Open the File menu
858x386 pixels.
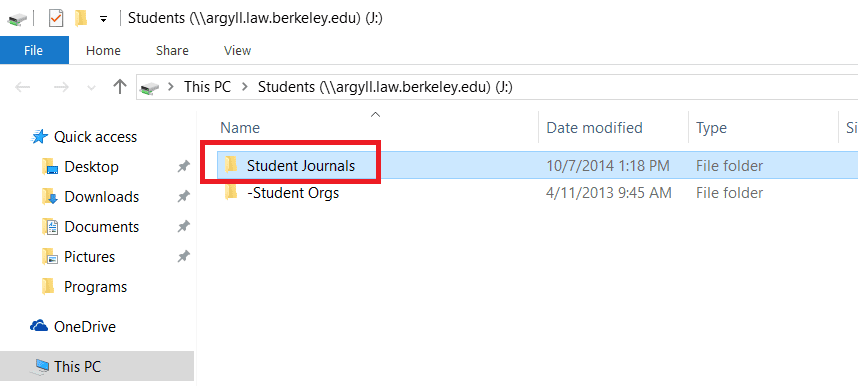pyautogui.click(x=34, y=50)
